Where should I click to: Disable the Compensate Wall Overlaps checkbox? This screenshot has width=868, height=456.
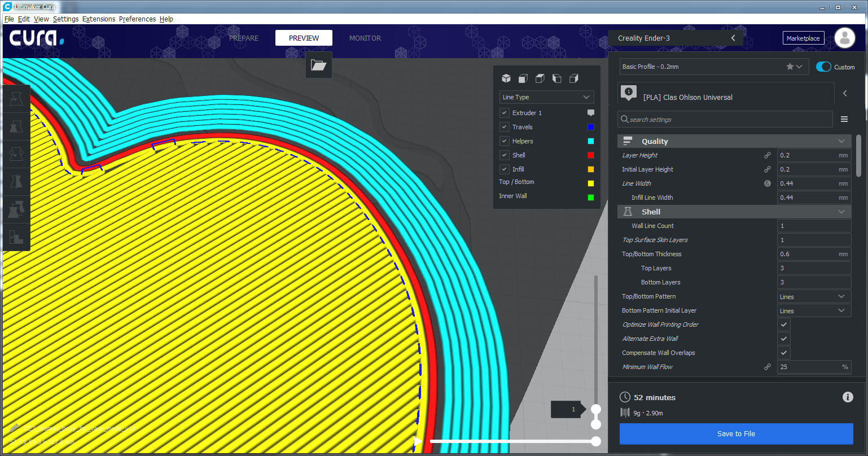pos(783,353)
